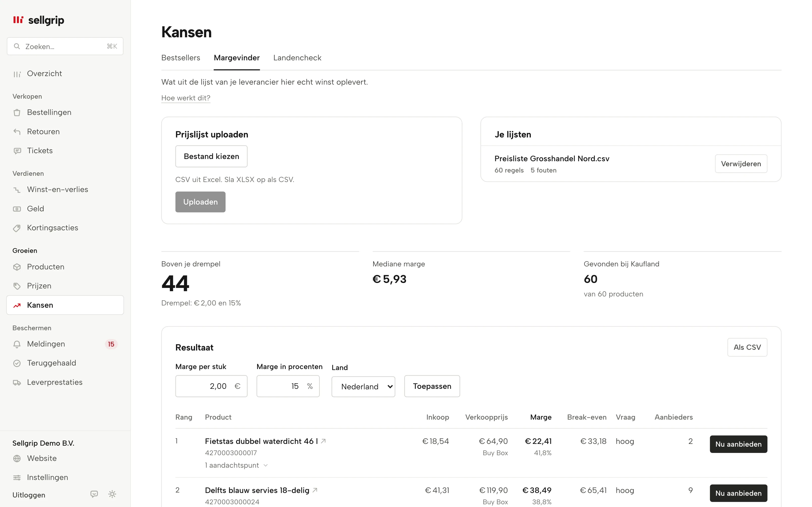Viewport: 812px width, 507px height.
Task: Click the Meldingen bell icon
Action: [17, 344]
